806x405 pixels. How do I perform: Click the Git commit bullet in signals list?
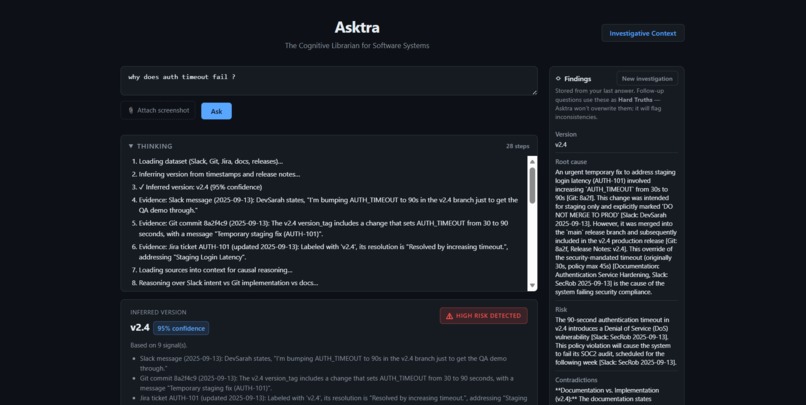(x=326, y=383)
